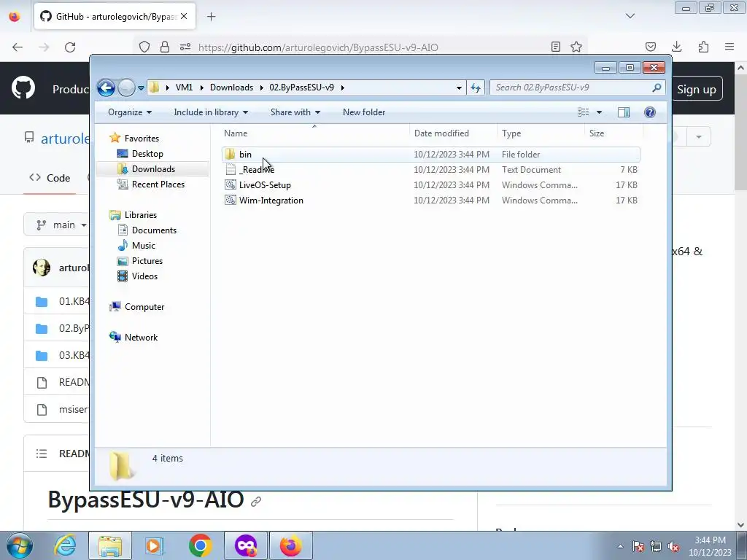
Task: Close the GitHub browser tab
Action: (x=184, y=16)
